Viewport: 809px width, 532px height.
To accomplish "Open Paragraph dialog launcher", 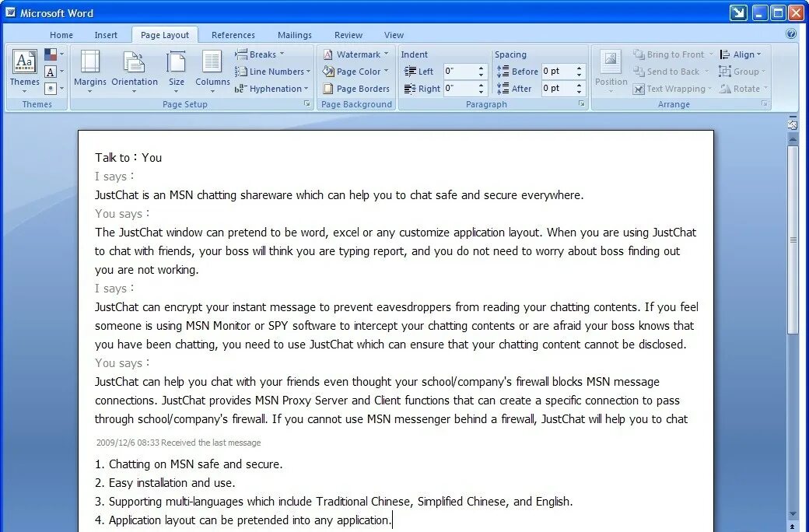I will tap(582, 103).
